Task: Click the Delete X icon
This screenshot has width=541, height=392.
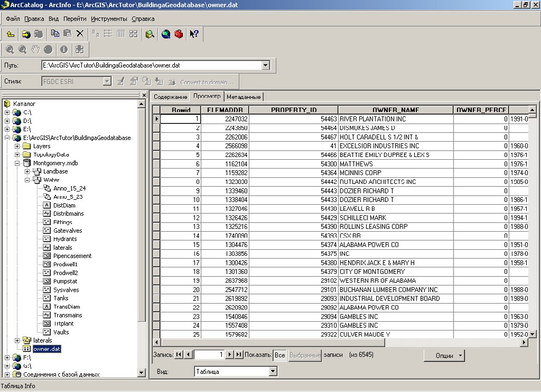Action: pos(80,33)
